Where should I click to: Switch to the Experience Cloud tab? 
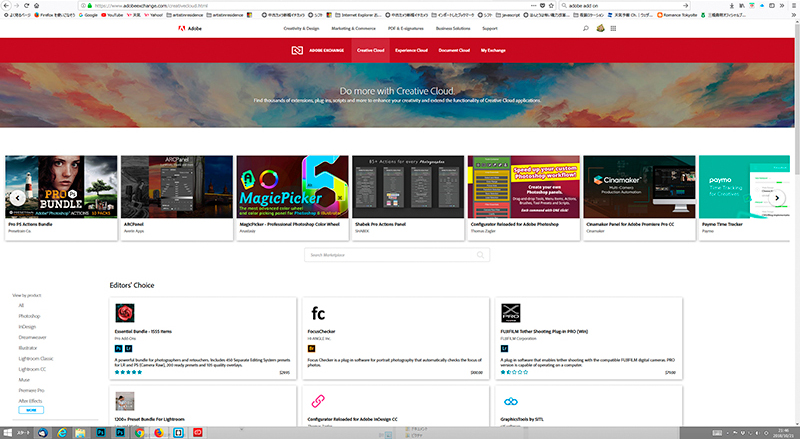tap(411, 50)
